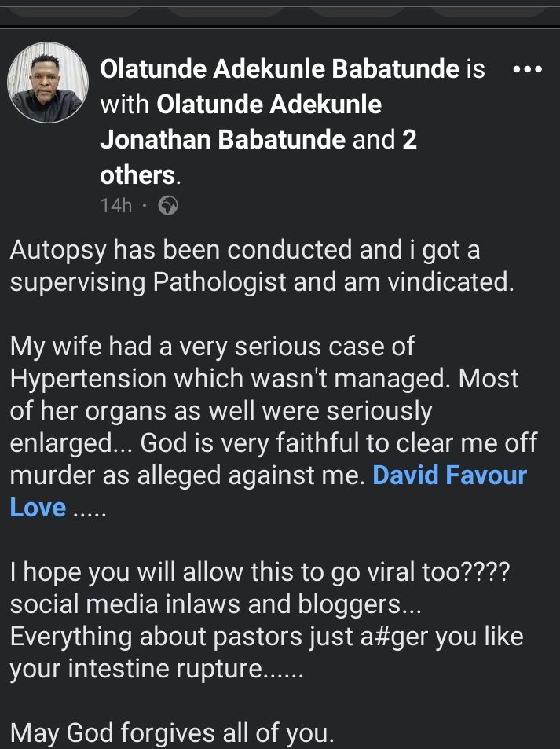560x749 pixels.
Task: Open the poster's profile picture
Action: pos(48,83)
